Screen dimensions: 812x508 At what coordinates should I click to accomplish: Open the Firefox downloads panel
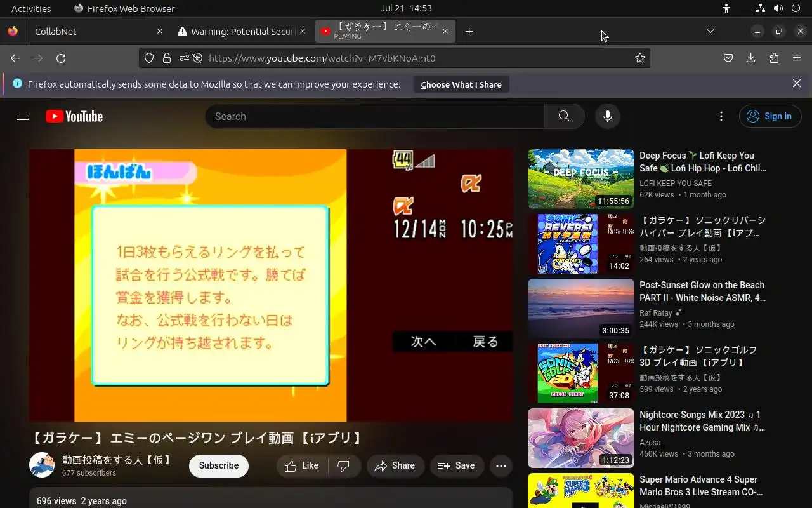click(x=751, y=58)
